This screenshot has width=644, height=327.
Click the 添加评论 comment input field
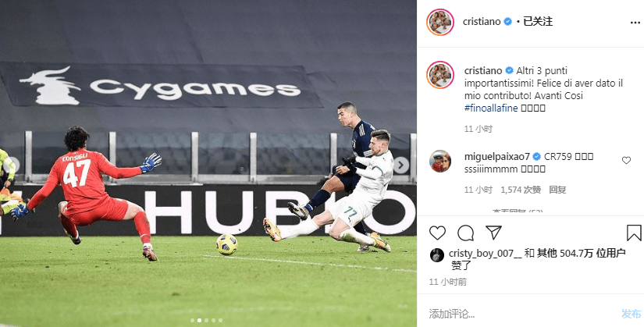tap(521, 315)
